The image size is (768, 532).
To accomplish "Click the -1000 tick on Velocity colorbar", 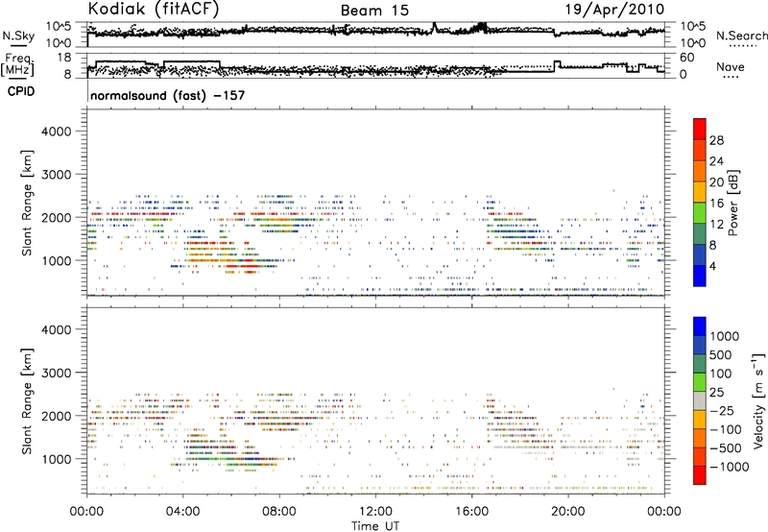I will coord(730,467).
